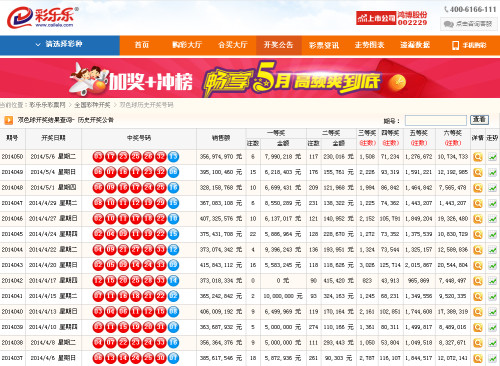The image size is (500, 366).
Task: Open the 首页 navigation tab
Action: tap(142, 45)
